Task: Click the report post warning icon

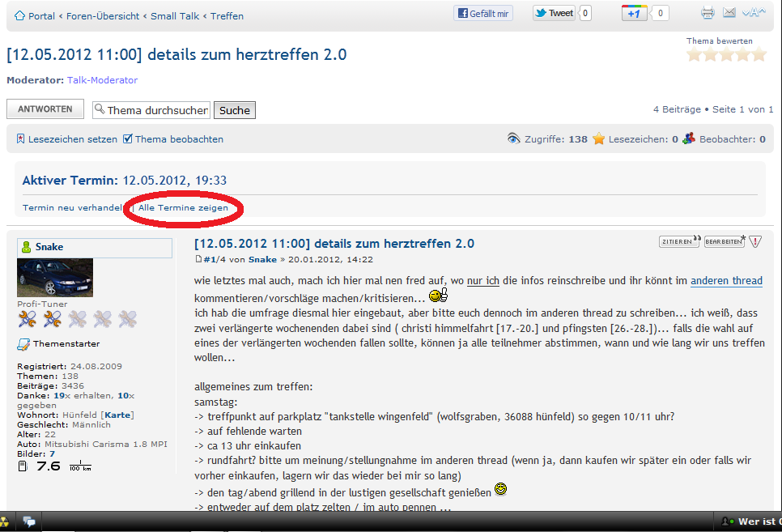Action: [755, 241]
